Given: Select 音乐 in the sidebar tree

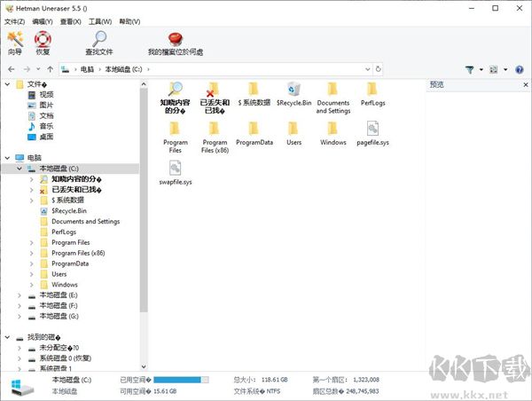Looking at the screenshot, I should [x=46, y=126].
